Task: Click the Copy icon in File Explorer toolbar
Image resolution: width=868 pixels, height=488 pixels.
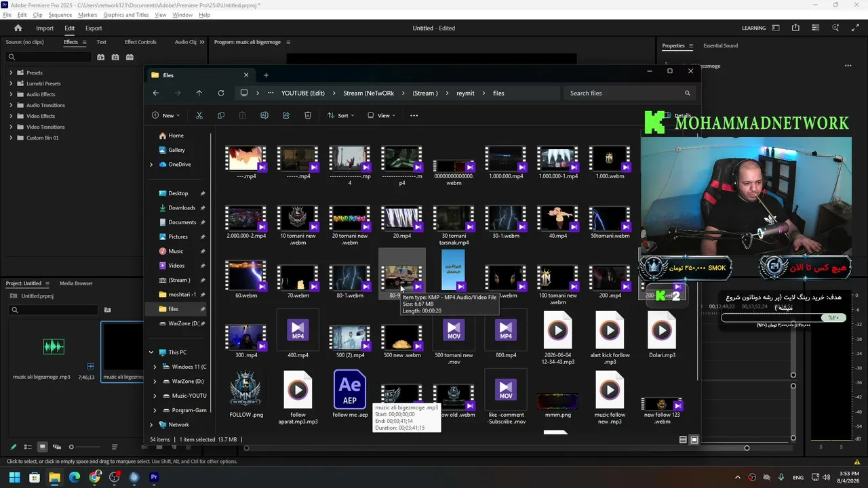Action: tap(221, 115)
